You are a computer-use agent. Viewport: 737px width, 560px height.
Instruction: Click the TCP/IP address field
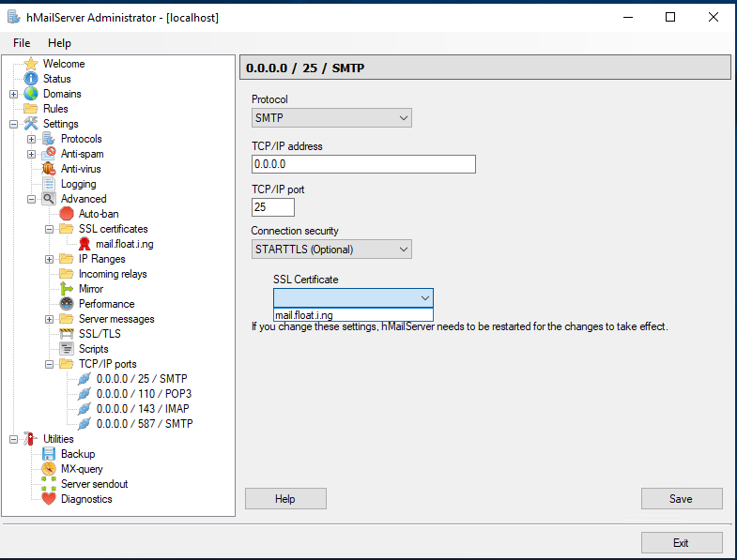pyautogui.click(x=363, y=164)
